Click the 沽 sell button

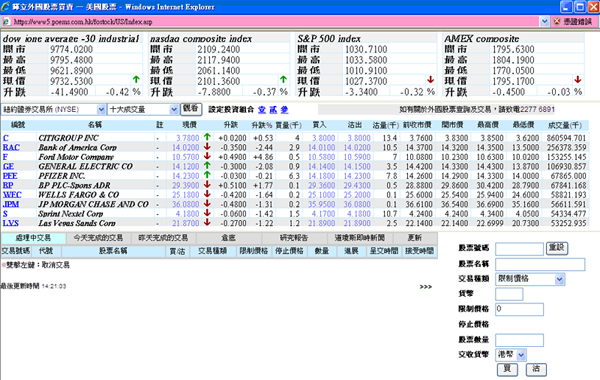pos(536,369)
